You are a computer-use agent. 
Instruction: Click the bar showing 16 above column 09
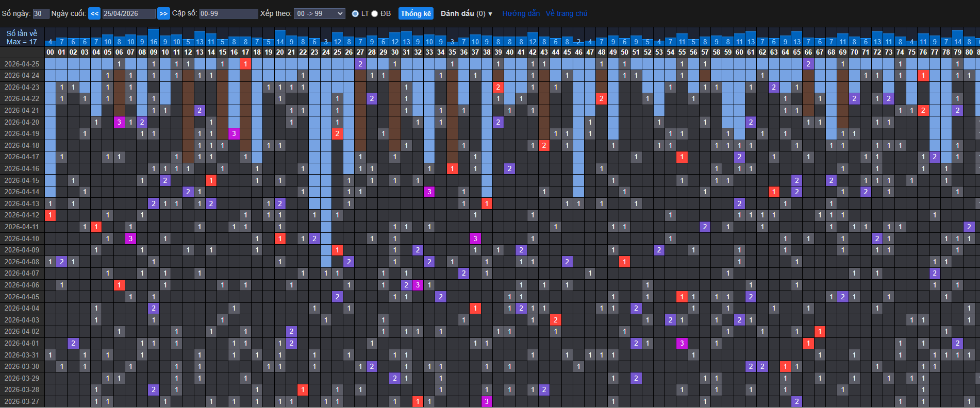[154, 38]
